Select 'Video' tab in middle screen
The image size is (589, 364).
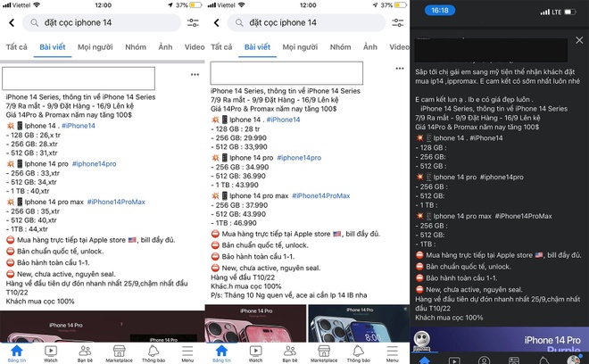click(399, 47)
